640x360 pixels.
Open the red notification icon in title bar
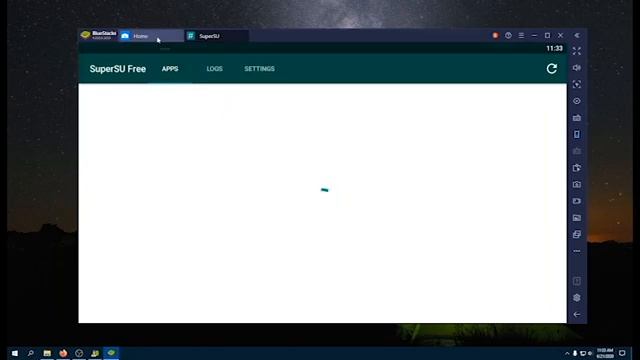495,36
